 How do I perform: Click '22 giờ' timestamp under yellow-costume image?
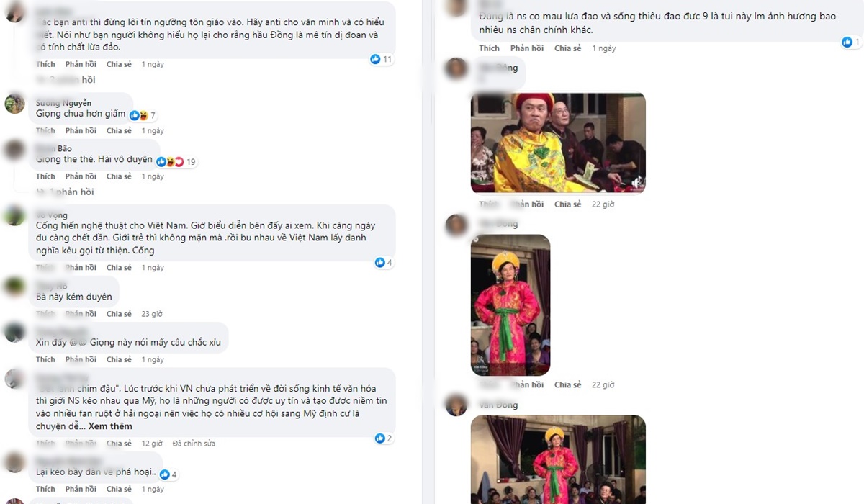(x=603, y=204)
